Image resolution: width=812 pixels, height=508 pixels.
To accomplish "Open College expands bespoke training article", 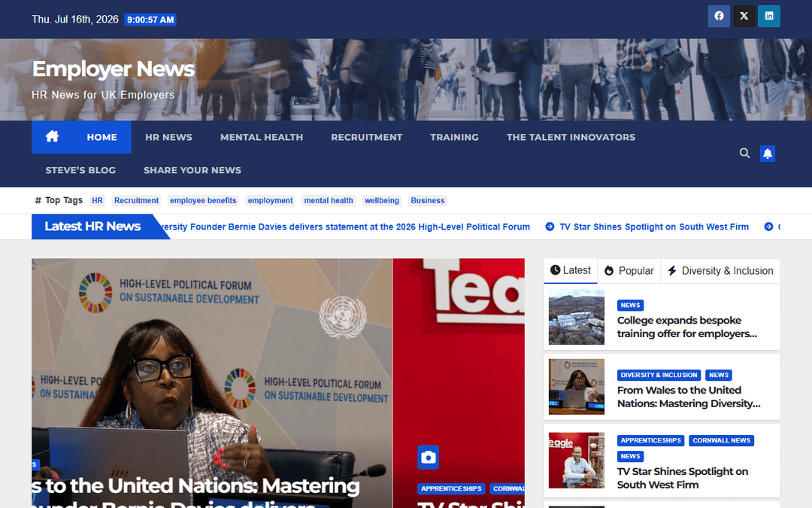I will [x=686, y=327].
